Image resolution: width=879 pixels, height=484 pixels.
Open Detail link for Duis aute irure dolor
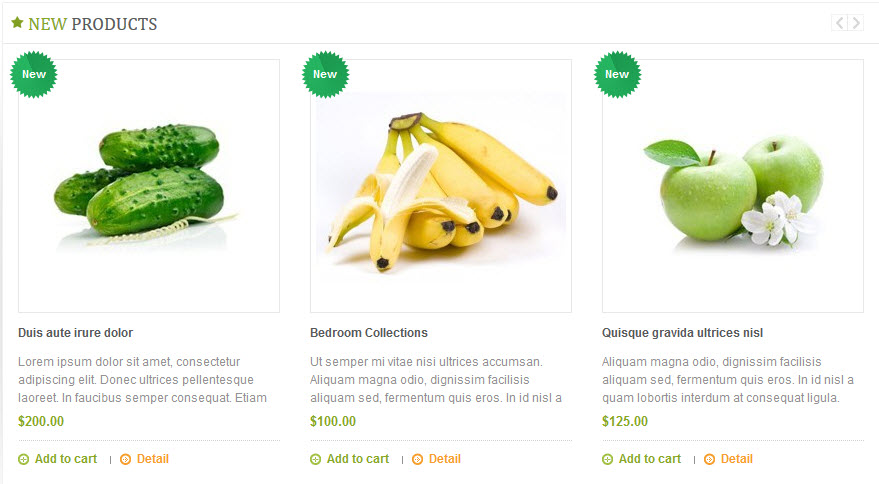152,459
